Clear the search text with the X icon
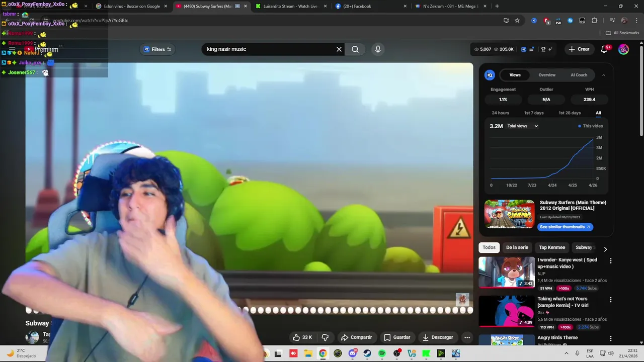 tap(339, 49)
